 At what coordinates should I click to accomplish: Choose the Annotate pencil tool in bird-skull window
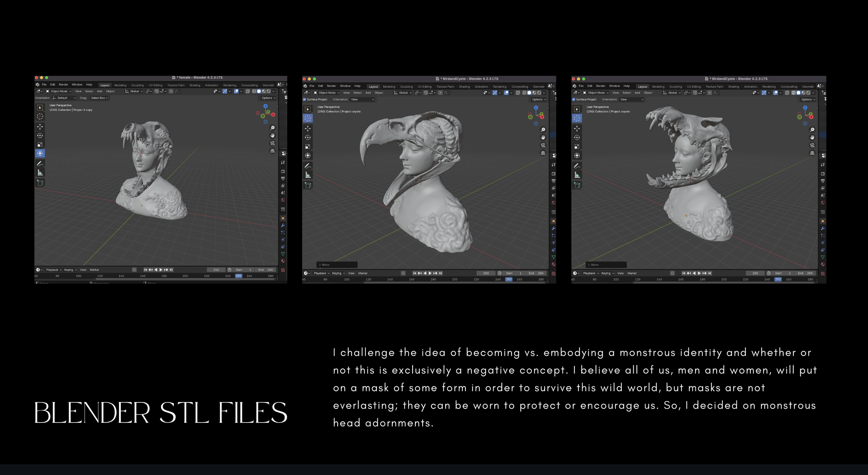coord(308,166)
